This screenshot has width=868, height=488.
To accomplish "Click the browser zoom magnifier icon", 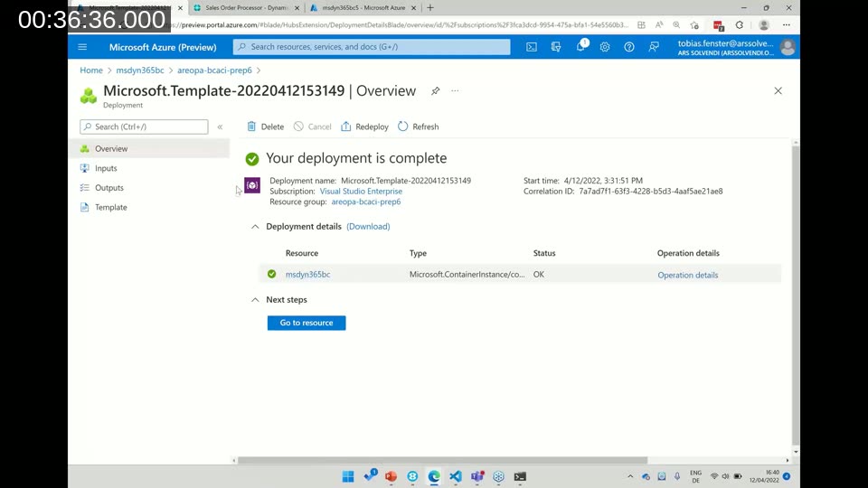I will point(676,25).
